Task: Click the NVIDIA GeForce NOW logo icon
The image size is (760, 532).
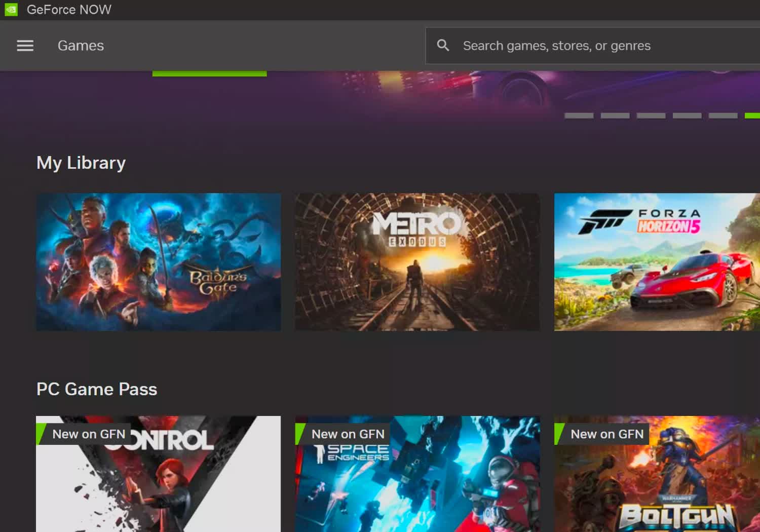Action: click(11, 10)
